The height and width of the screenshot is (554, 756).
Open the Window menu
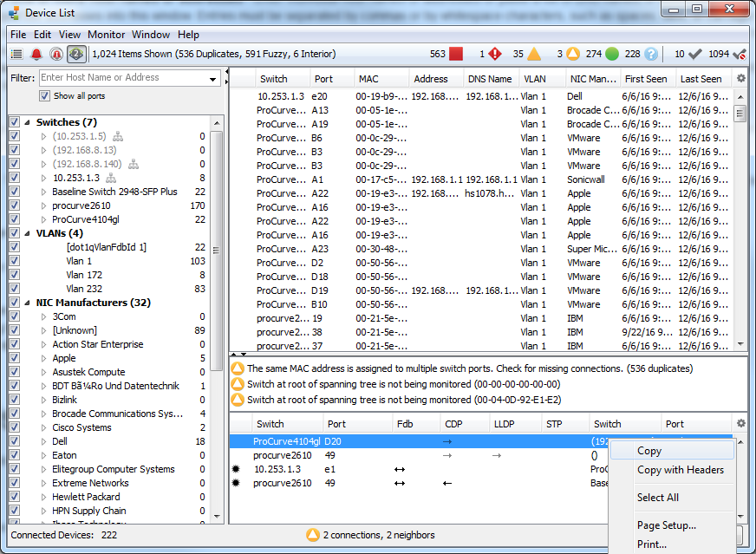151,35
